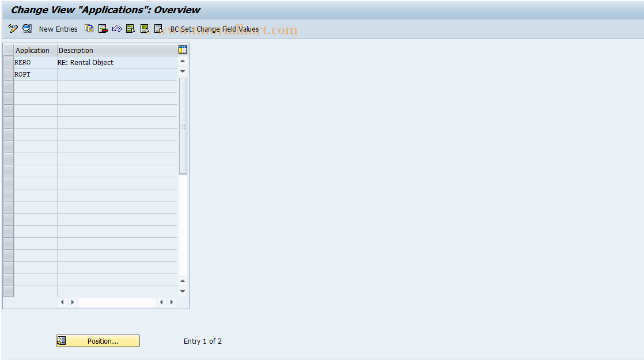The width and height of the screenshot is (644, 361).
Task: Click the Application column header
Action: coord(35,50)
